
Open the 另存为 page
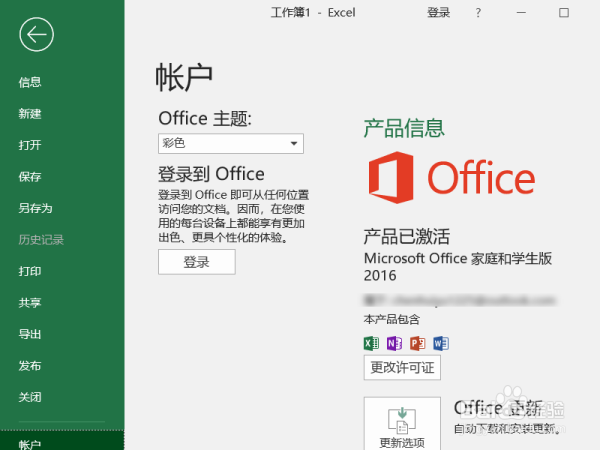pyautogui.click(x=36, y=208)
